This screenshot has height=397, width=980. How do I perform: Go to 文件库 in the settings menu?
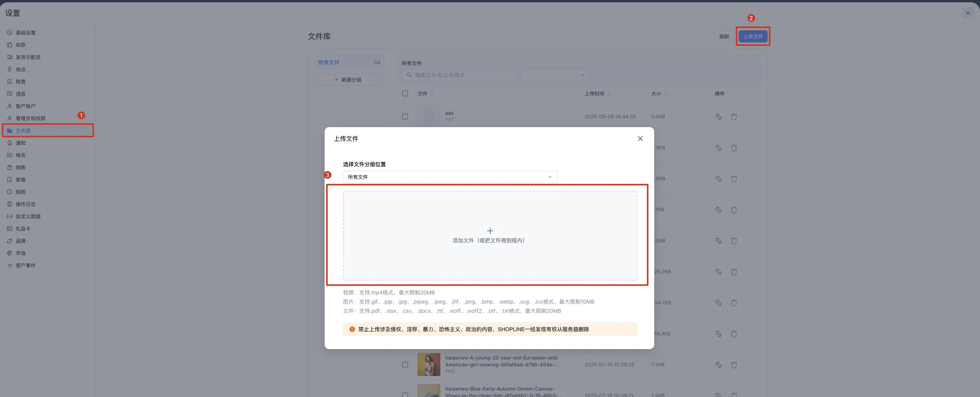(23, 131)
